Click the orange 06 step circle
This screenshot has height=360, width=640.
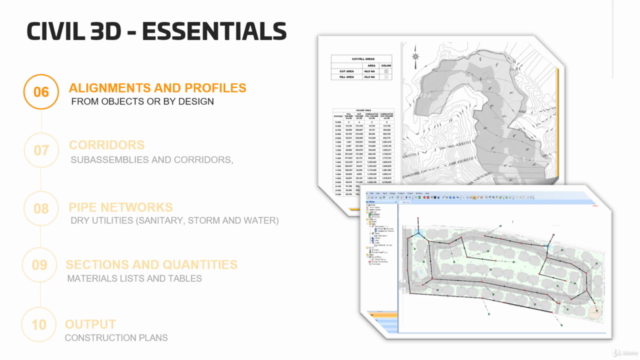pos(41,92)
